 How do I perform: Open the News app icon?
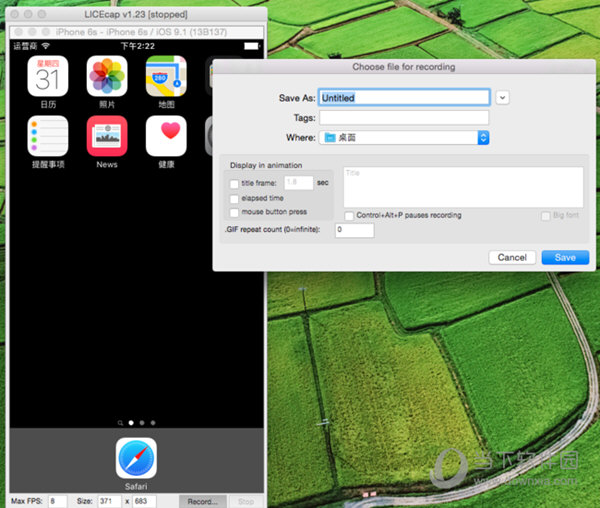[x=107, y=136]
